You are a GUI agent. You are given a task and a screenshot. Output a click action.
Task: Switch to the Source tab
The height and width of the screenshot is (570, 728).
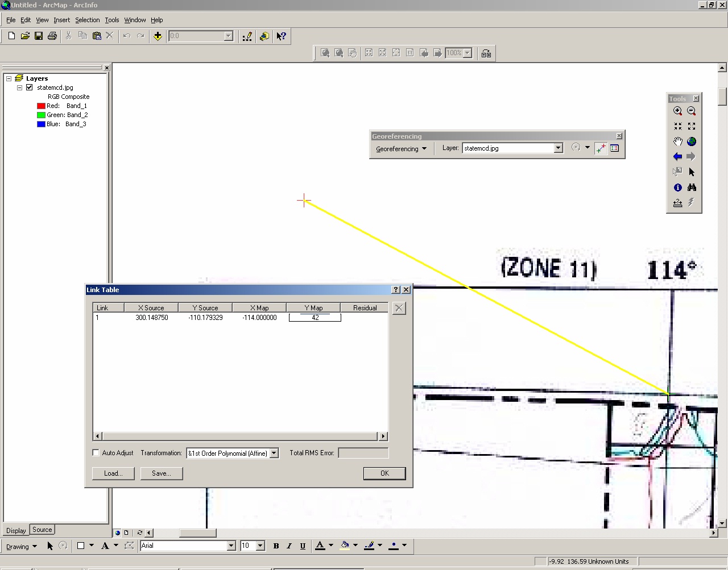[x=42, y=529]
